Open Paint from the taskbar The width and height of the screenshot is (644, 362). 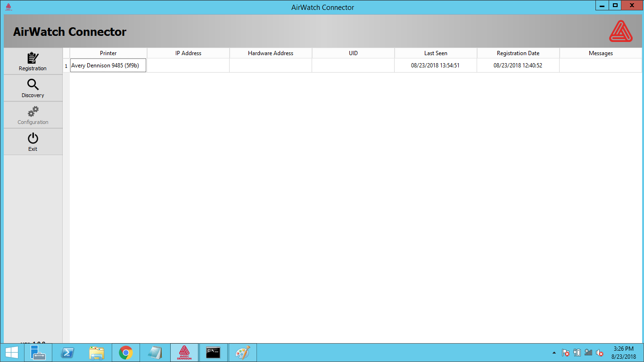(x=242, y=353)
